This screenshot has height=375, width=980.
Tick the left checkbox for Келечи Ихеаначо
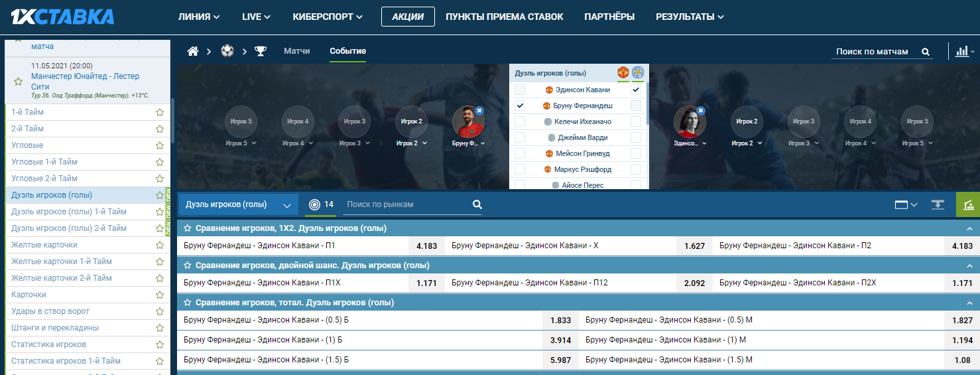(520, 121)
